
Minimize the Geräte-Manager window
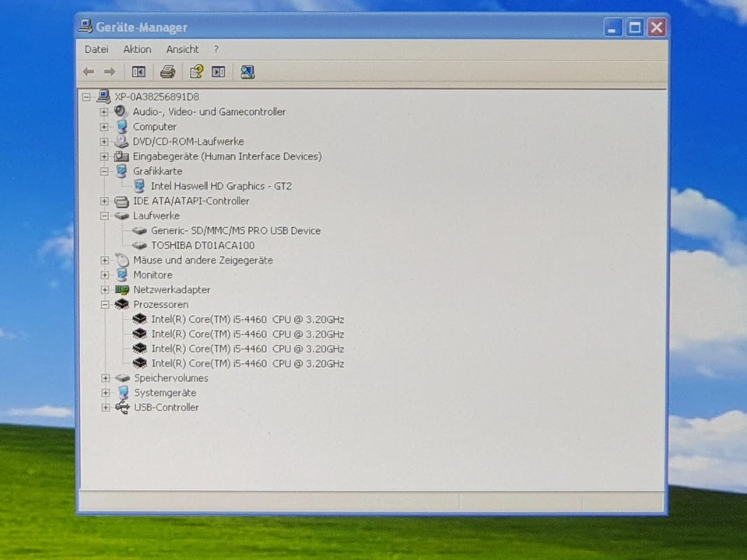point(613,27)
